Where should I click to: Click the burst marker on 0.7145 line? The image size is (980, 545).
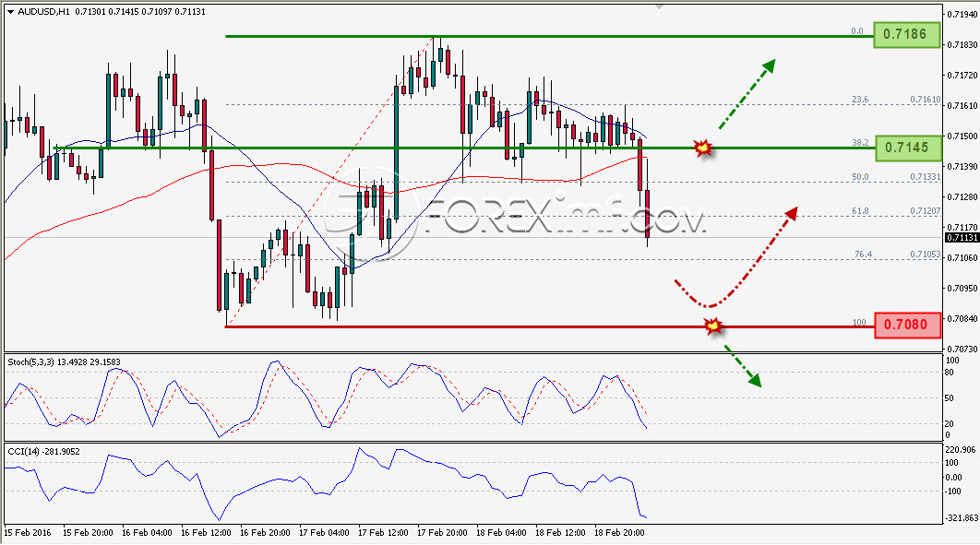tap(704, 148)
